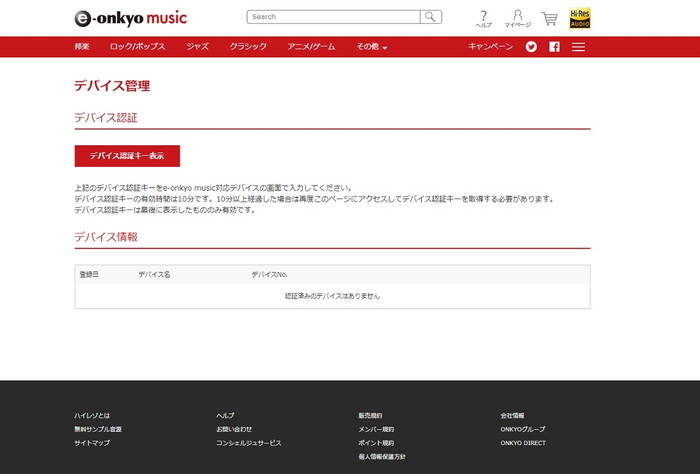The image size is (700, 474).
Task: Open サイトマップ footer link
Action: (x=92, y=443)
